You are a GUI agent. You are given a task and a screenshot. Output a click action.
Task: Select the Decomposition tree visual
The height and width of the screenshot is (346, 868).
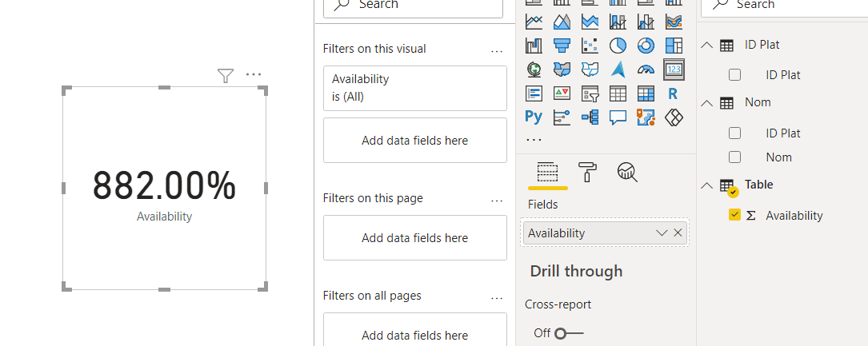tap(590, 117)
